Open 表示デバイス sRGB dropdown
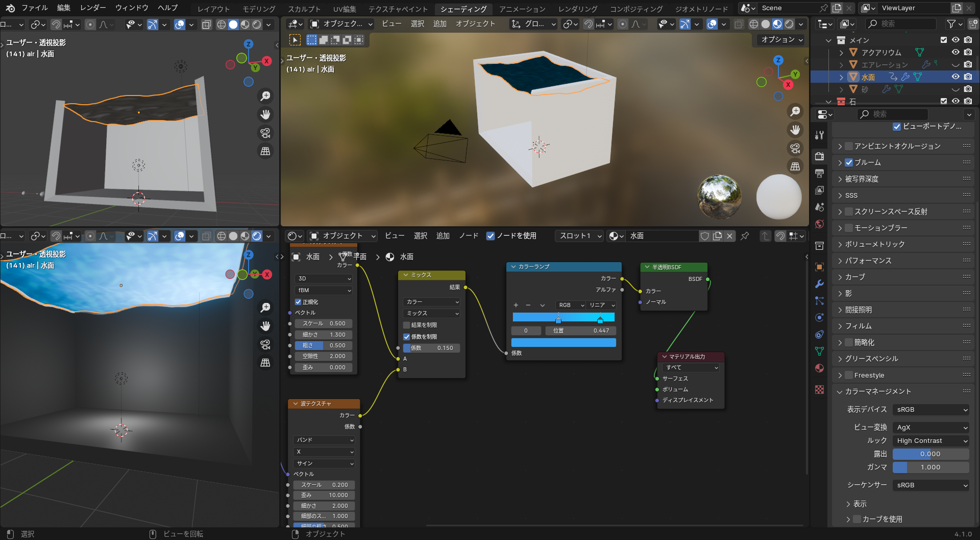 (932, 410)
